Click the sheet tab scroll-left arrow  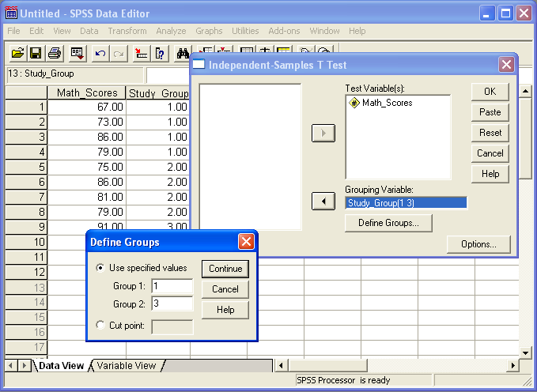click(x=10, y=366)
